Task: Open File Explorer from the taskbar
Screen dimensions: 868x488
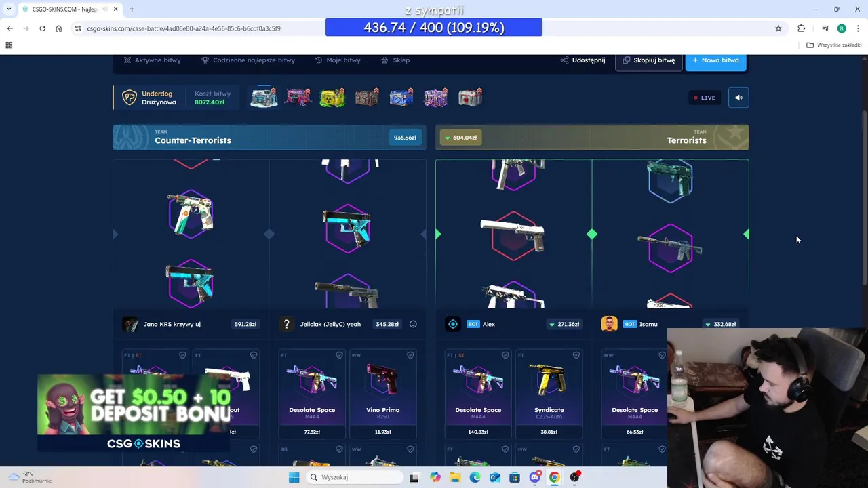Action: (455, 477)
